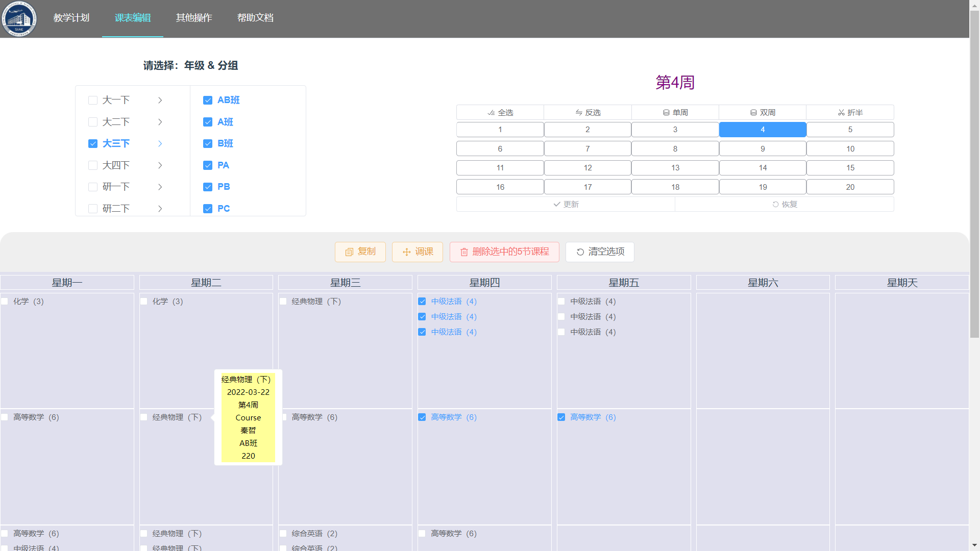980x551 pixels.
Task: Check Monday's 化学 (3) course
Action: tap(5, 302)
